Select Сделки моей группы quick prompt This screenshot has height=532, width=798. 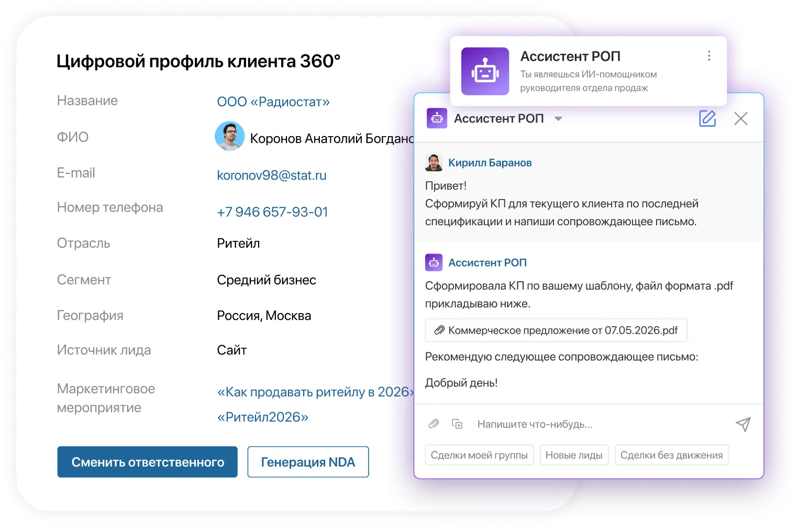[x=479, y=455]
